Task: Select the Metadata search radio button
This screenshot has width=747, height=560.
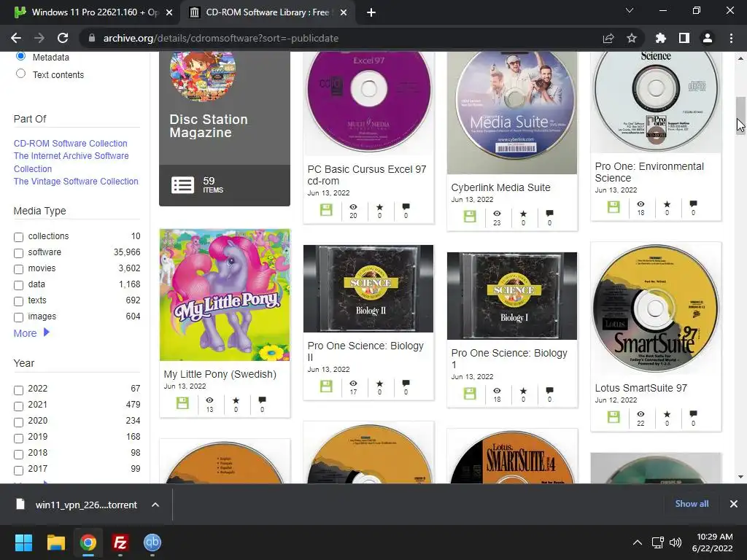Action: click(x=20, y=57)
